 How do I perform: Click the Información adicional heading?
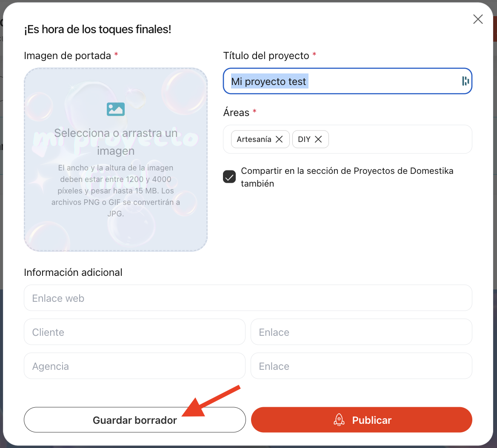pyautogui.click(x=73, y=272)
